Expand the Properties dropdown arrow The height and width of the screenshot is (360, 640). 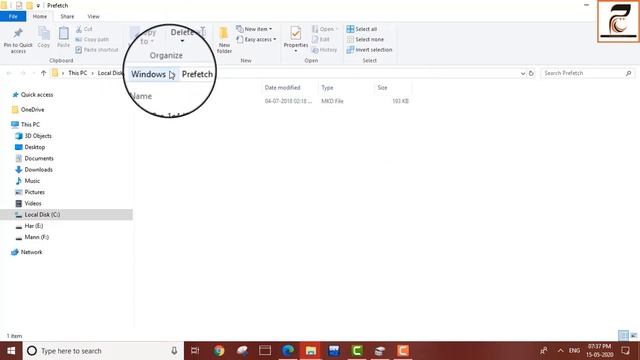[x=296, y=51]
